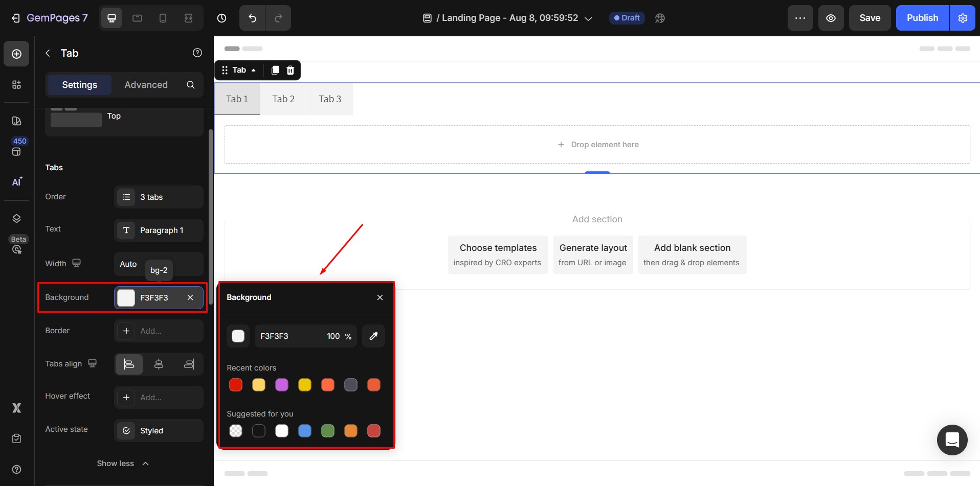The image size is (980, 486).
Task: Pick the blue suggested color swatch
Action: (x=305, y=431)
